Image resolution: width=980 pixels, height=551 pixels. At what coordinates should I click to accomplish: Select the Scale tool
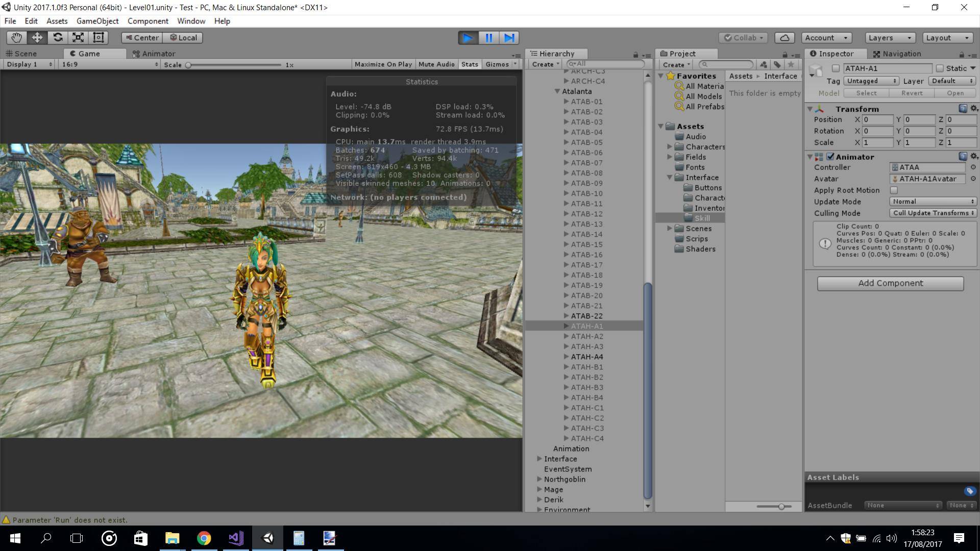(78, 38)
